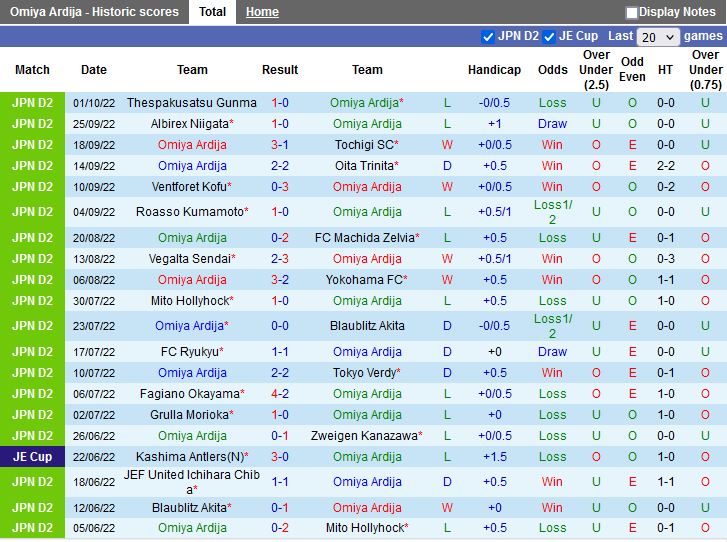Viewport: 727px width, 542px height.
Task: Click the Vegalta Sendai team link
Action: point(189,259)
